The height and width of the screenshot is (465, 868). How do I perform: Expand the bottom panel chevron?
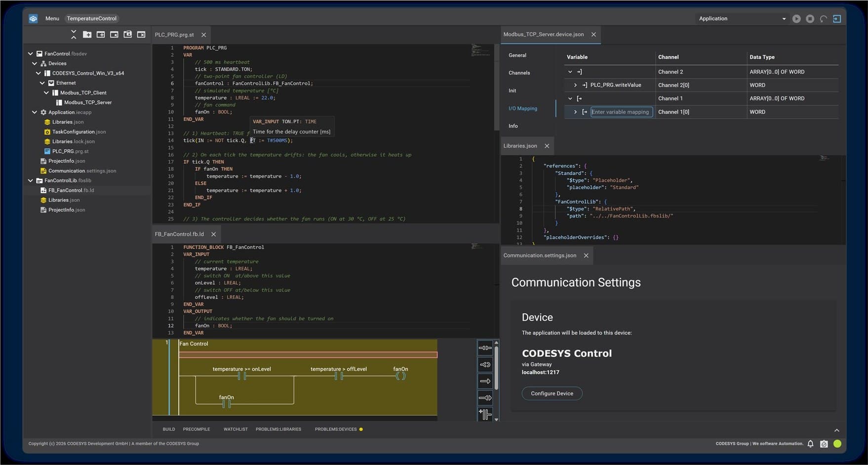point(836,430)
